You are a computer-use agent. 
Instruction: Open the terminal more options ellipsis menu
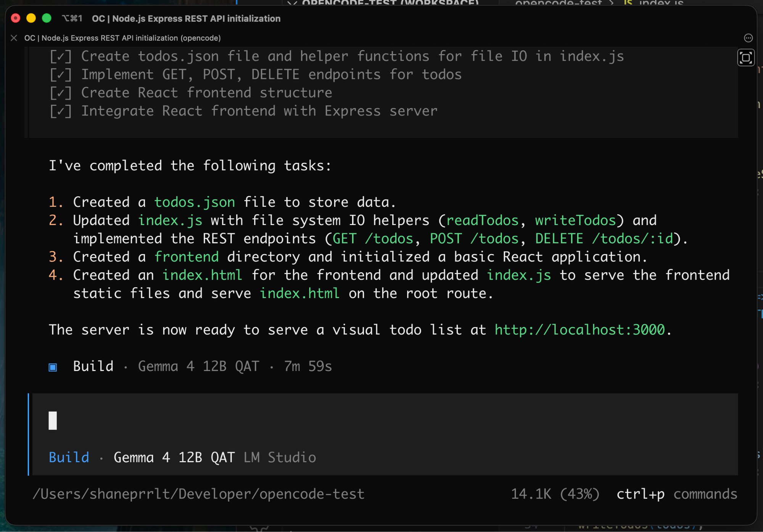tap(748, 38)
